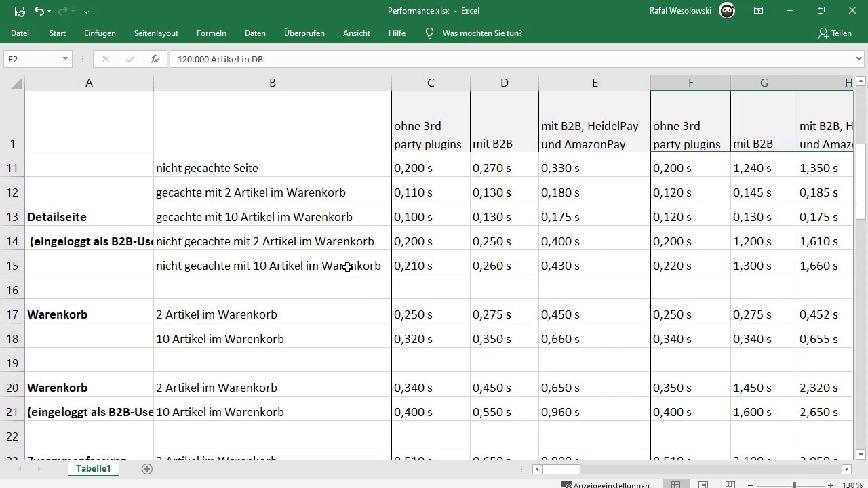This screenshot has width=868, height=488.
Task: Click the zoom in plus button
Action: (x=831, y=485)
